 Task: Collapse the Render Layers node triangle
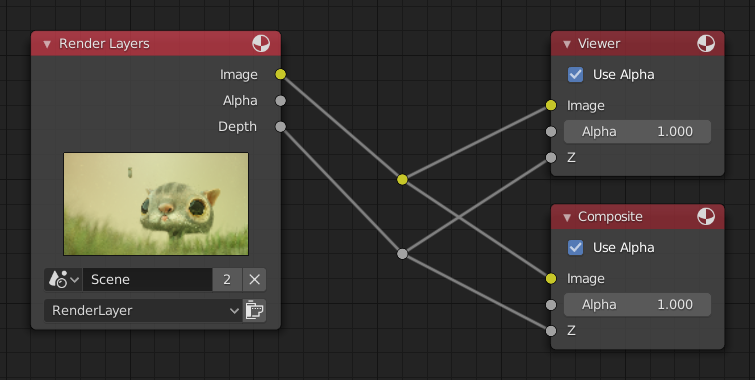tap(47, 44)
